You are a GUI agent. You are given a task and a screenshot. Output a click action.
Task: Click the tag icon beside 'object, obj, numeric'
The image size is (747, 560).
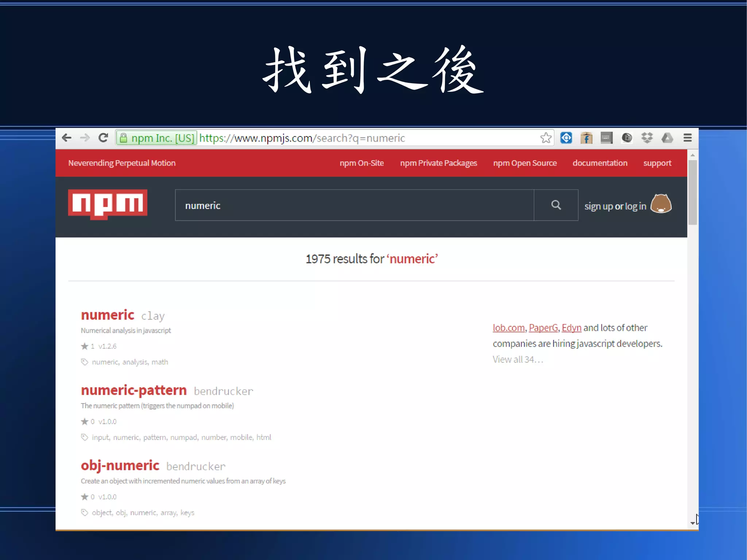[x=85, y=513]
